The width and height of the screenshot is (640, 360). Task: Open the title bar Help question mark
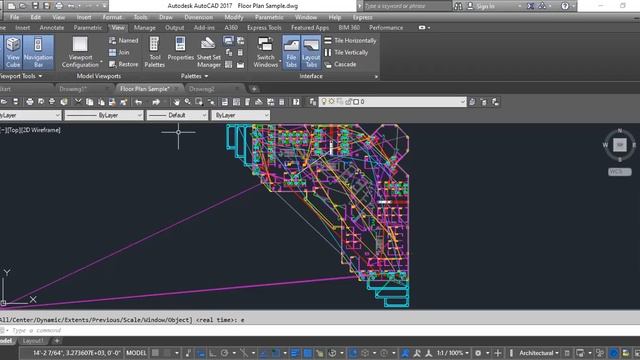pos(565,6)
